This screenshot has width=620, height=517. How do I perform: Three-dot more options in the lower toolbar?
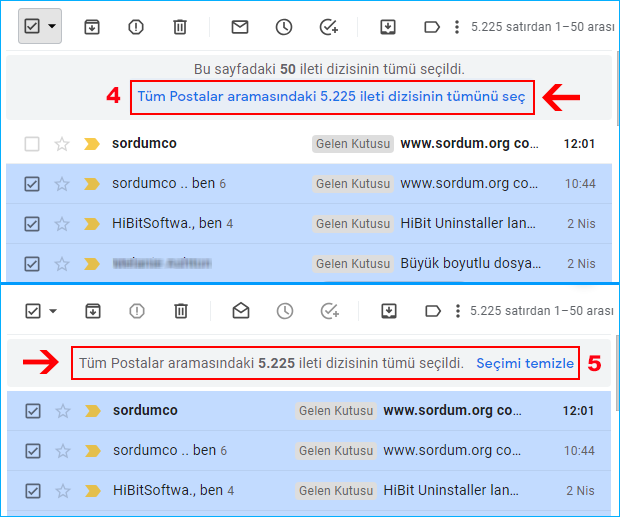click(458, 311)
